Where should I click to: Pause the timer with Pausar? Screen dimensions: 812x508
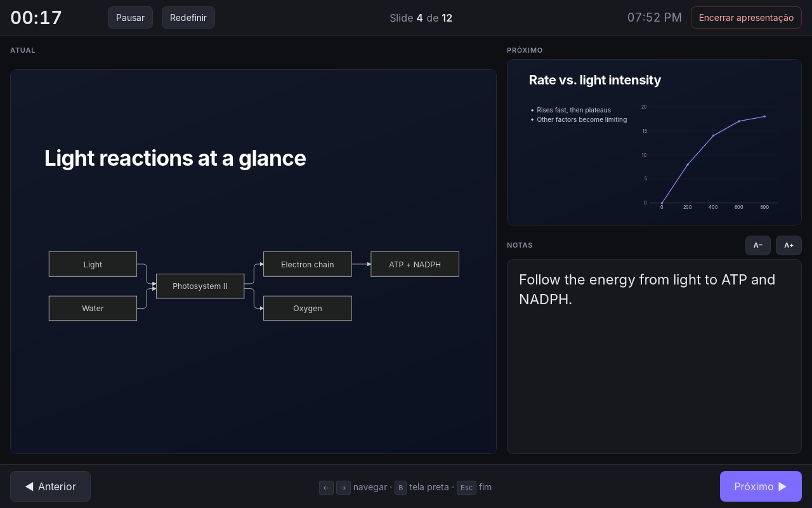pyautogui.click(x=130, y=18)
